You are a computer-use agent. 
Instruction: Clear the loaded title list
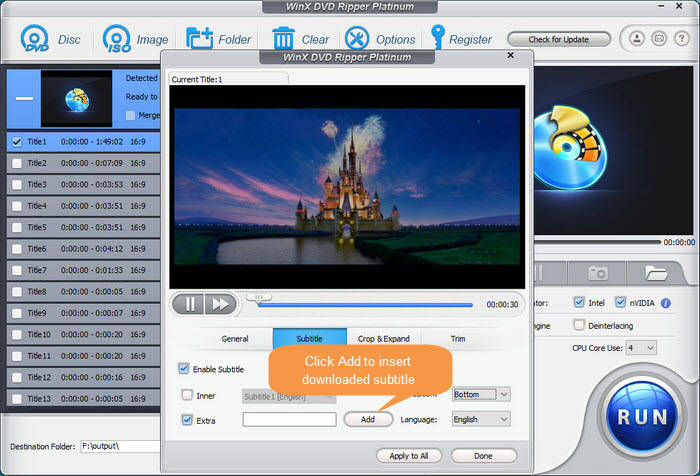[300, 39]
